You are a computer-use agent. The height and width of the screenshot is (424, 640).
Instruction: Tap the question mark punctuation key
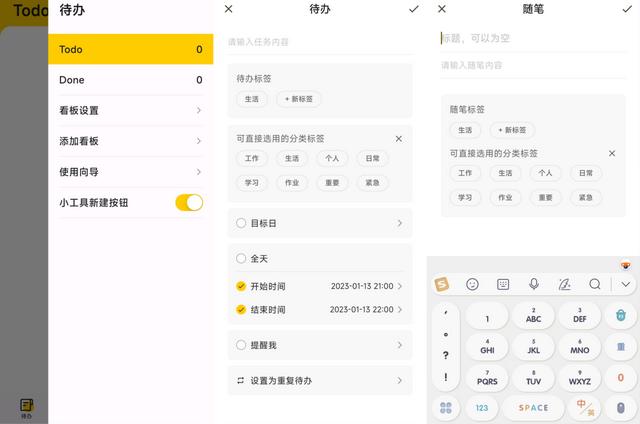446,355
